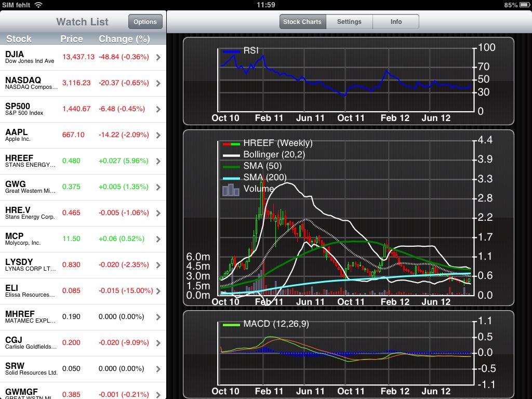This screenshot has width=532, height=399.
Task: Open the Info tab
Action: 396,22
